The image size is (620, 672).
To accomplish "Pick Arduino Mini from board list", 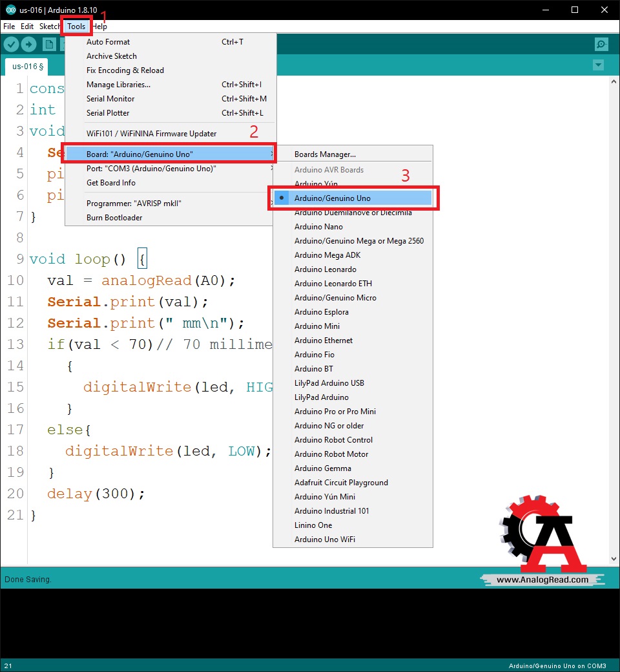I will [353, 326].
